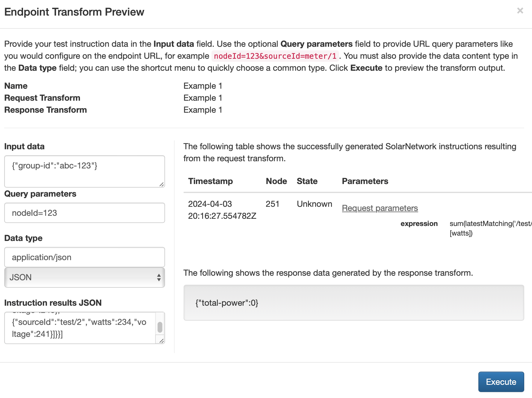Click the Example 1 value next to Name
532x398 pixels.
203,86
